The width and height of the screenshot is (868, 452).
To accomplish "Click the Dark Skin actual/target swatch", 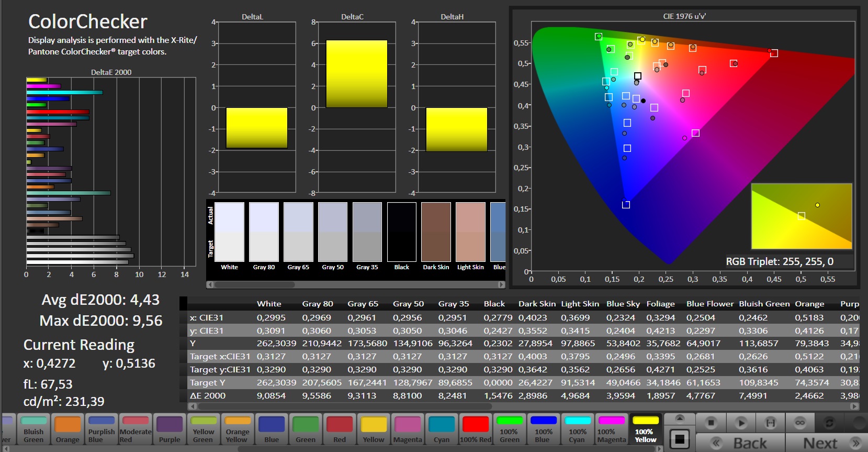I will pos(436,232).
